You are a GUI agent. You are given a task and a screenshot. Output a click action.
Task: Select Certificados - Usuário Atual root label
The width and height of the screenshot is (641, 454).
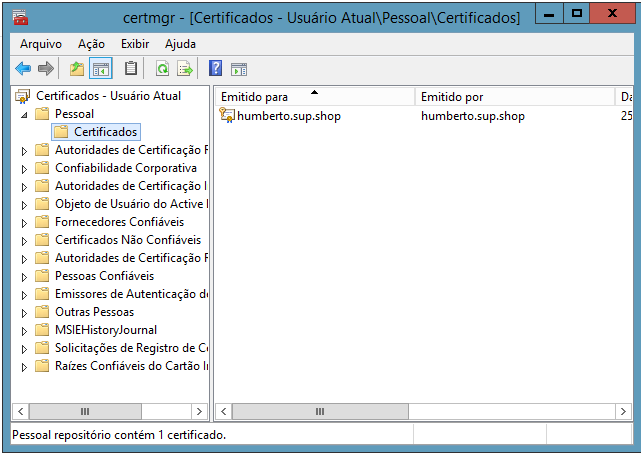(x=108, y=96)
